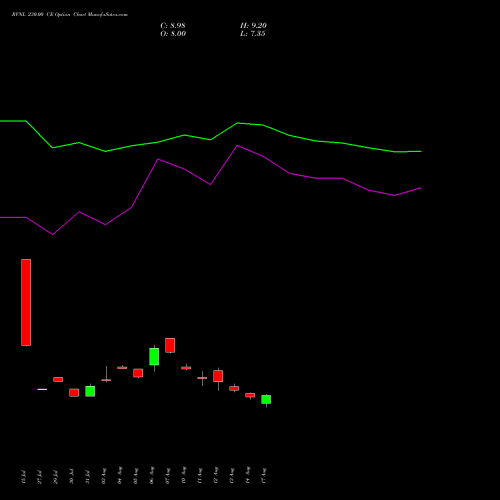
Task: Select the '17 Aug' date label
Action: click(x=263, y=476)
